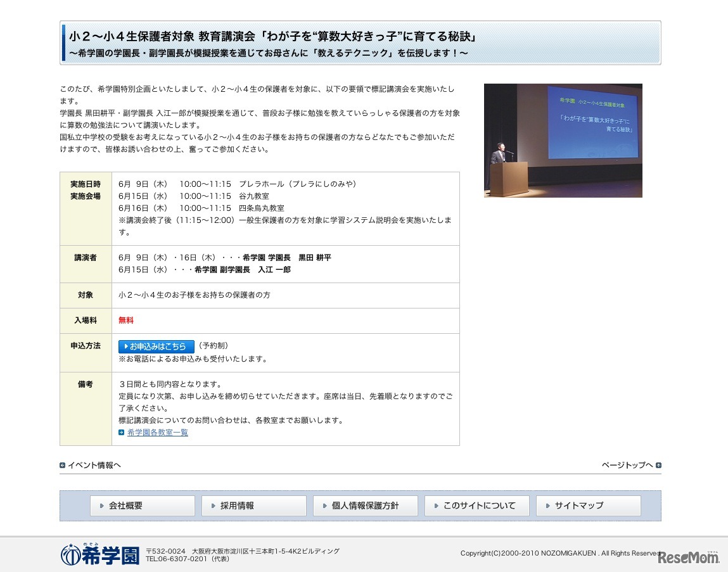Click the 採用情報 footer button

[x=253, y=505]
